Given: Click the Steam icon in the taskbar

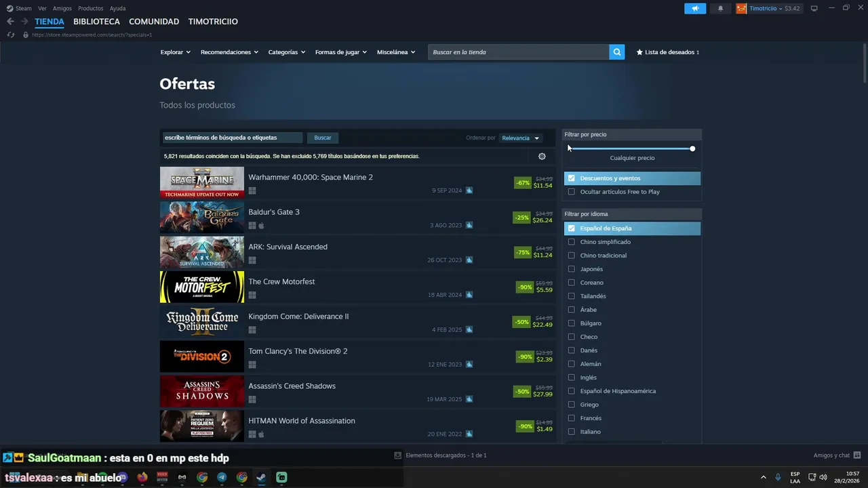Looking at the screenshot, I should click(x=262, y=477).
